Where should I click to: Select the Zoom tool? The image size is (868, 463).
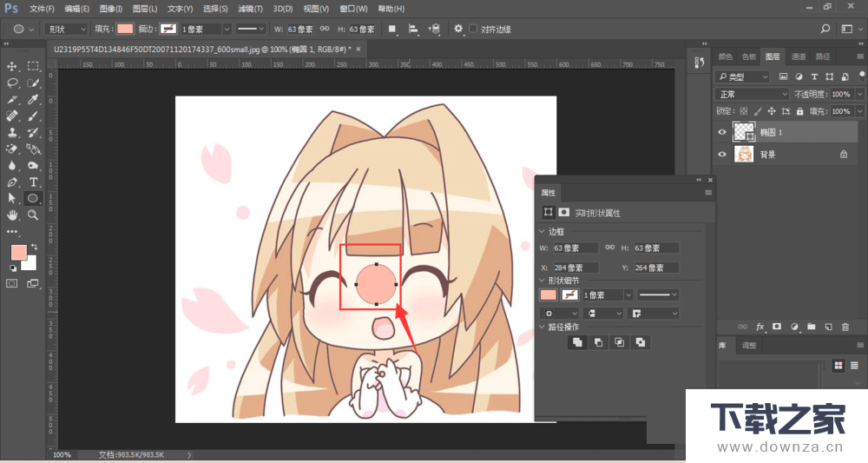pyautogui.click(x=33, y=215)
